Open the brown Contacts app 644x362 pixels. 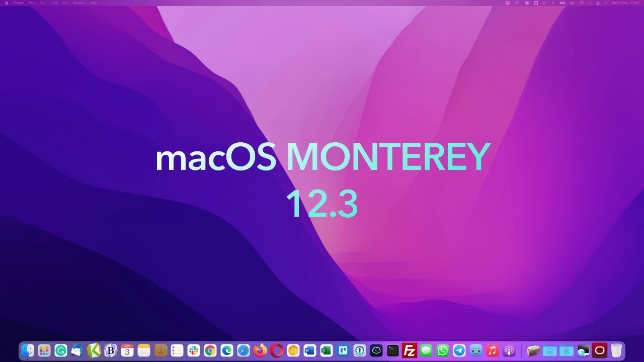coord(160,350)
